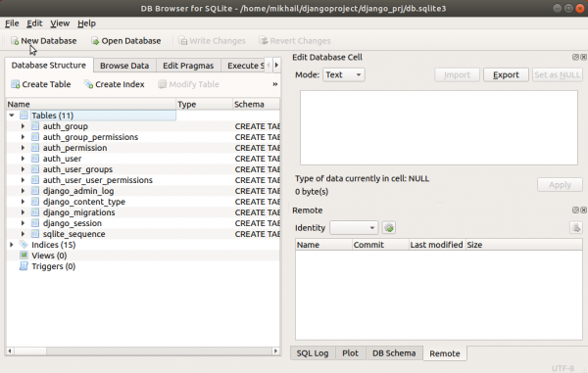Click the Open Database toolbar icon

click(x=95, y=41)
